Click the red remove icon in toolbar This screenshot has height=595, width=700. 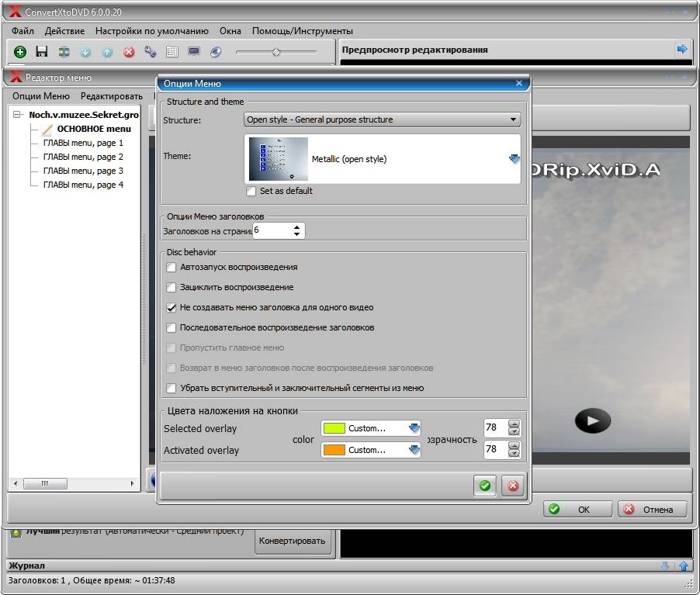click(129, 52)
